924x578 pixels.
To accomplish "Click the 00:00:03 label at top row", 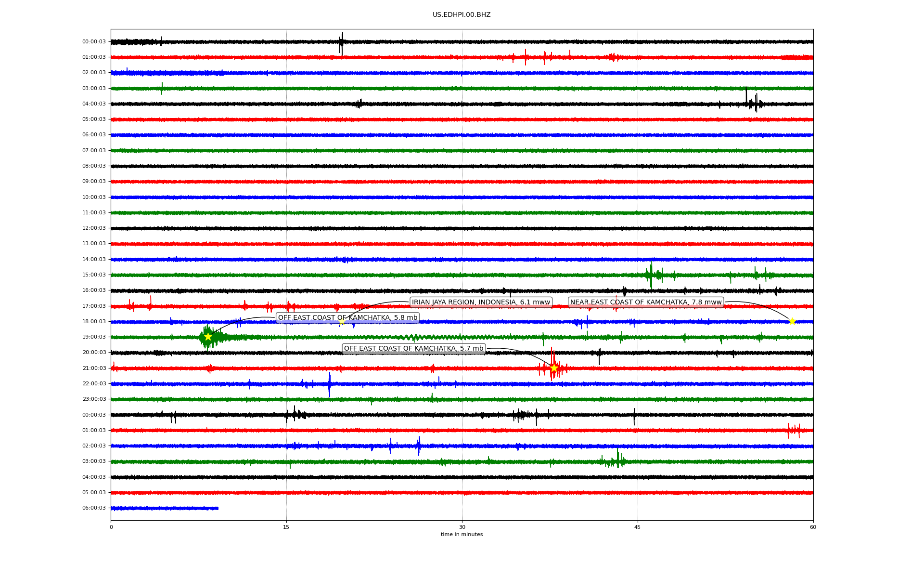I will click(x=94, y=41).
